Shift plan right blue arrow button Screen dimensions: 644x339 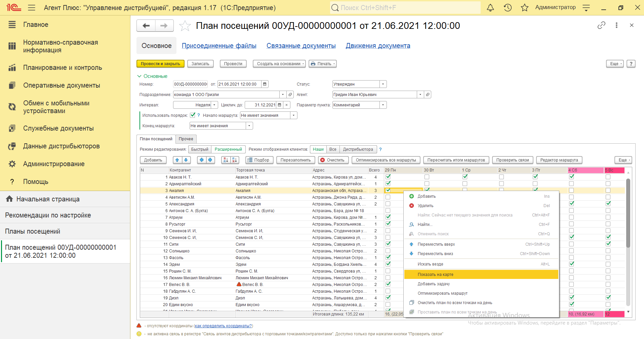[x=210, y=160]
